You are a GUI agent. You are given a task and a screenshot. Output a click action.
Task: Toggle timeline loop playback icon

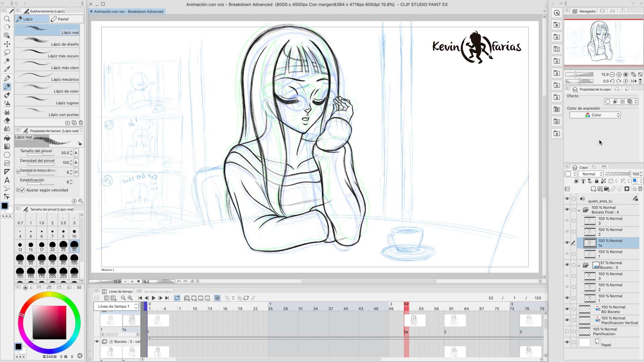tap(177, 298)
